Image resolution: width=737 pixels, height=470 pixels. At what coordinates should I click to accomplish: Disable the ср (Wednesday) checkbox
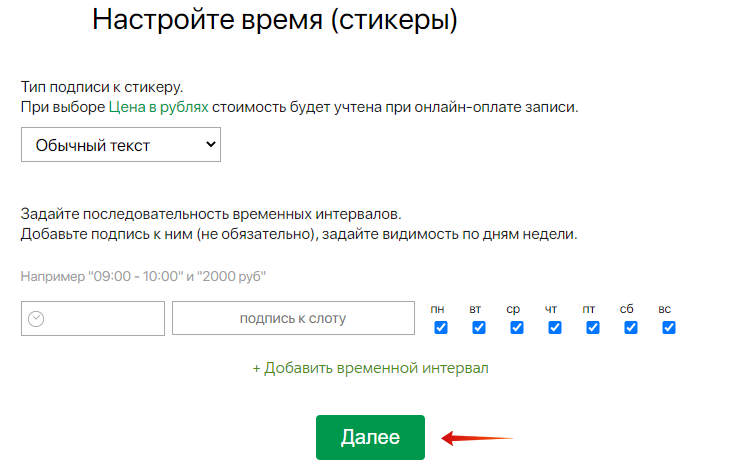point(517,327)
